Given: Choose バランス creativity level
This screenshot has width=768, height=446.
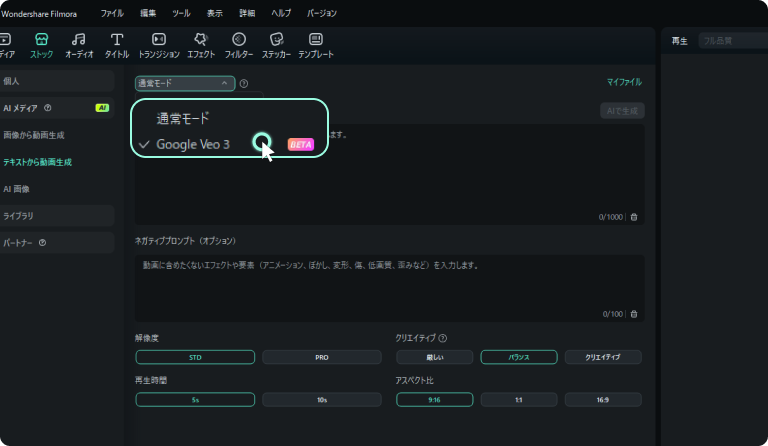Looking at the screenshot, I should point(519,357).
